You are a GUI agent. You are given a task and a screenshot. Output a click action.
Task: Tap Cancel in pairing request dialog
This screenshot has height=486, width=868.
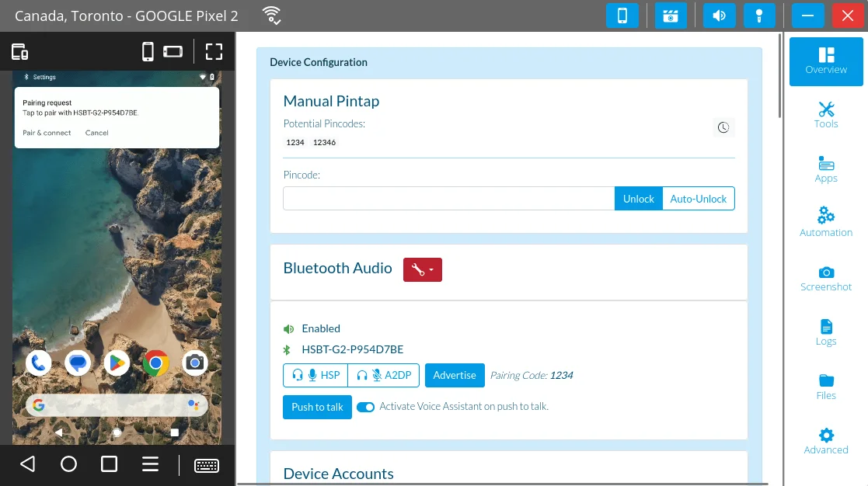pyautogui.click(x=97, y=133)
